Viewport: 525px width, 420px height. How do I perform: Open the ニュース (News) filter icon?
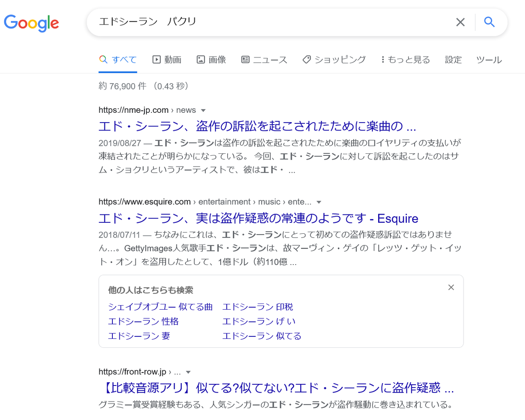pos(244,59)
